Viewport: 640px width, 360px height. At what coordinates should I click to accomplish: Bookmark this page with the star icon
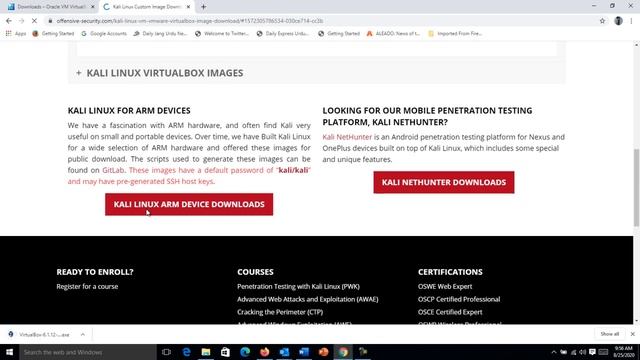point(602,21)
